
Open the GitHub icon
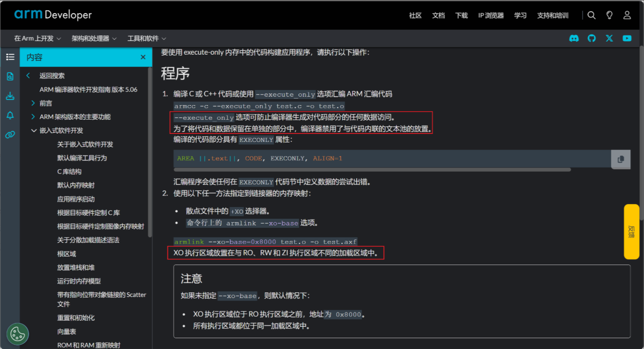pos(592,38)
